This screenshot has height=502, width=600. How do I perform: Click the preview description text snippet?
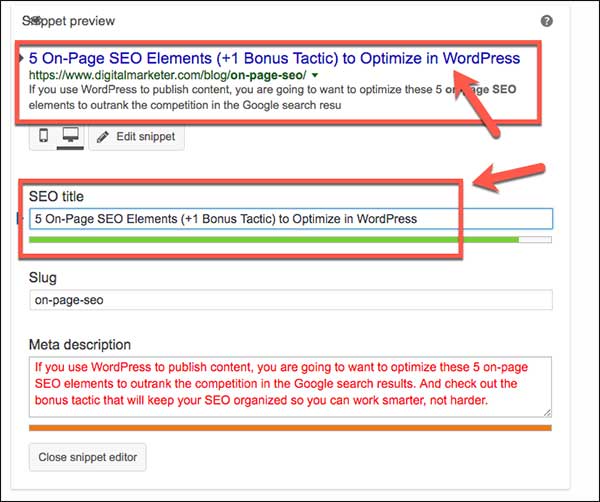click(272, 97)
